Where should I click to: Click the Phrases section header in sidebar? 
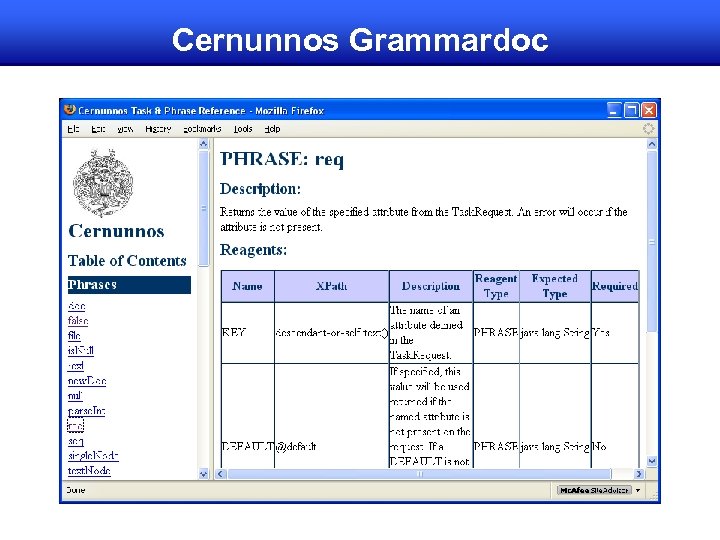coord(129,285)
